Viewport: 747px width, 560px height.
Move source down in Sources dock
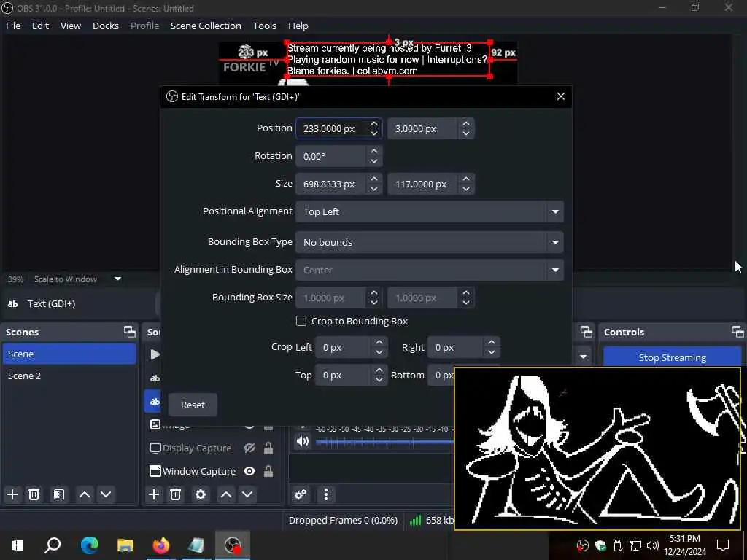click(x=247, y=494)
